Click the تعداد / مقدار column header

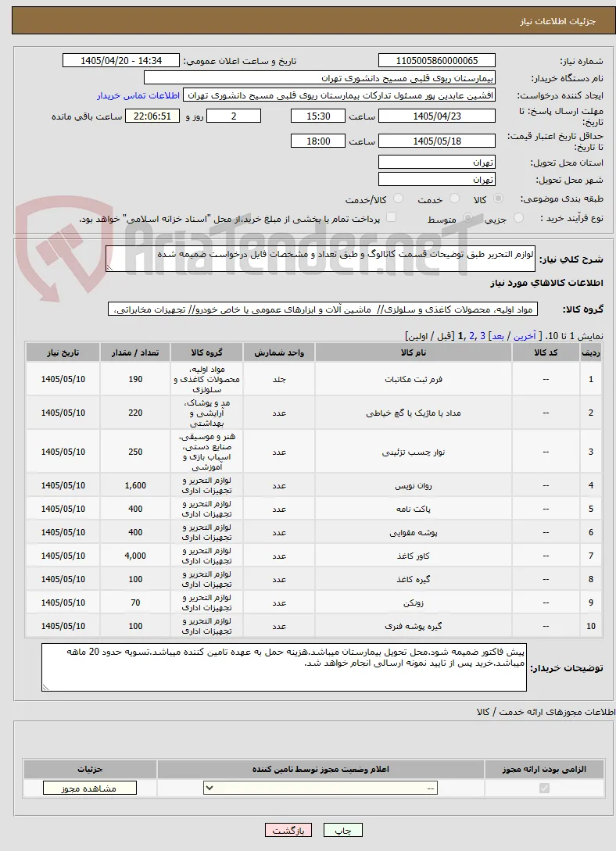click(x=135, y=352)
